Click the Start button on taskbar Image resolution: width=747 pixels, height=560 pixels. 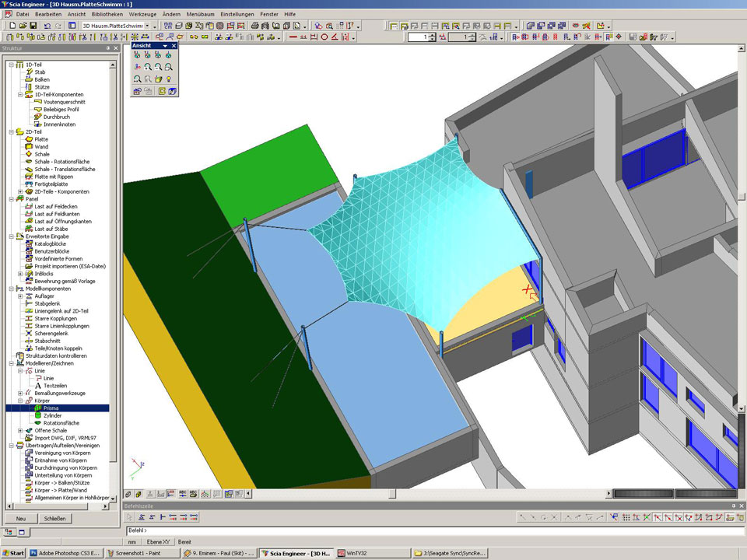click(x=13, y=553)
